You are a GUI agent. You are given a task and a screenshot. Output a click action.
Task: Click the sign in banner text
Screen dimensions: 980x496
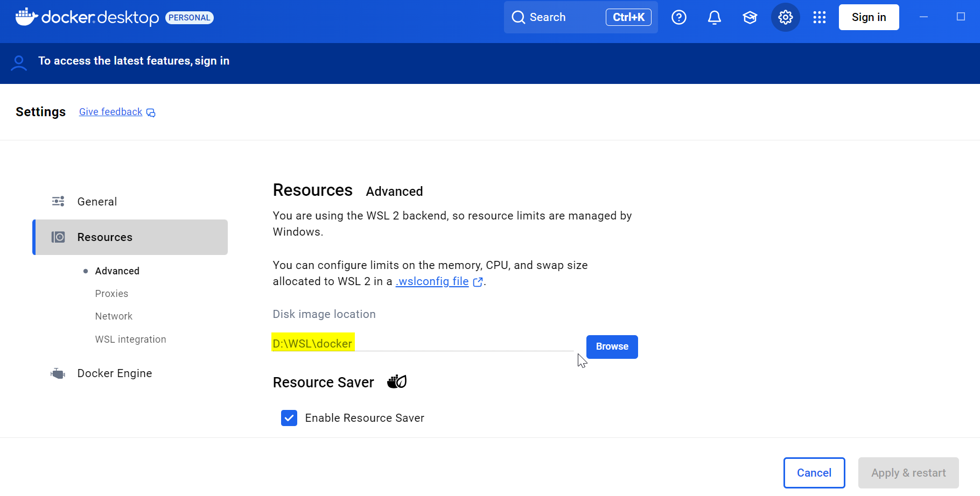pos(134,61)
